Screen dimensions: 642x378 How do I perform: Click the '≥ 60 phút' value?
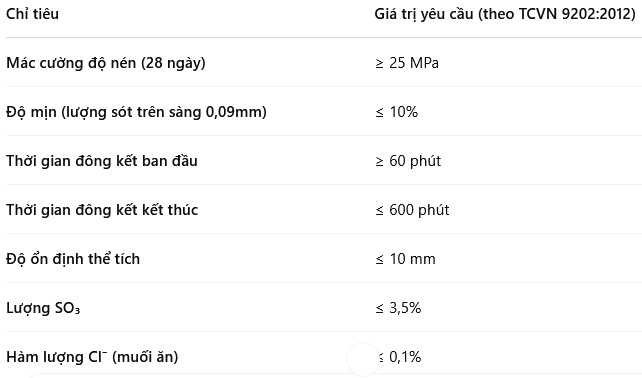click(408, 161)
